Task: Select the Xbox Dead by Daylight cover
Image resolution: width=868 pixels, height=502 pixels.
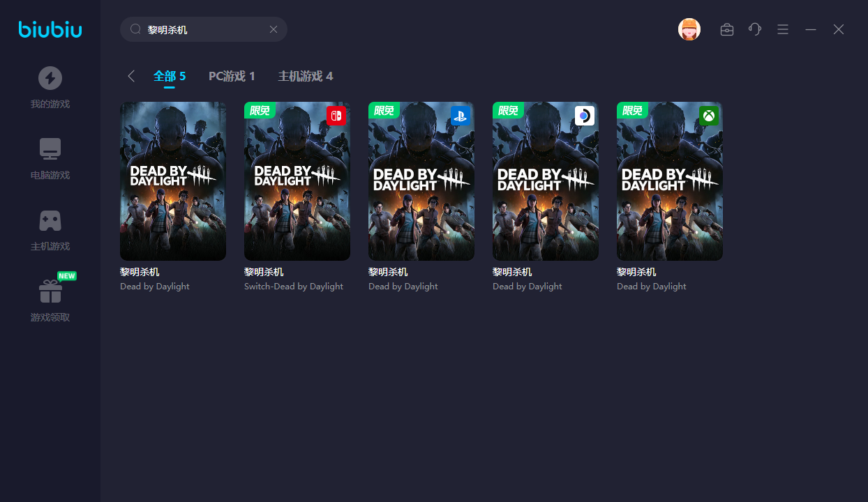Action: tap(670, 181)
